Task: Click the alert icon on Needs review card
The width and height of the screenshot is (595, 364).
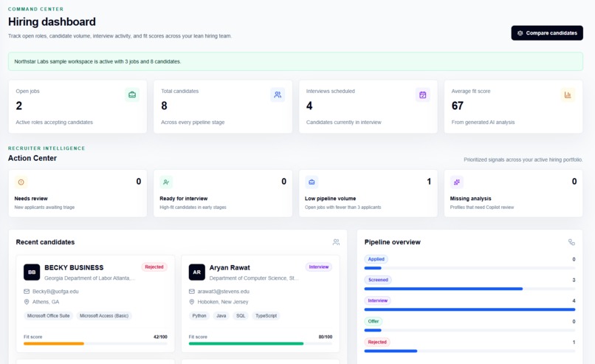Action: tap(21, 182)
